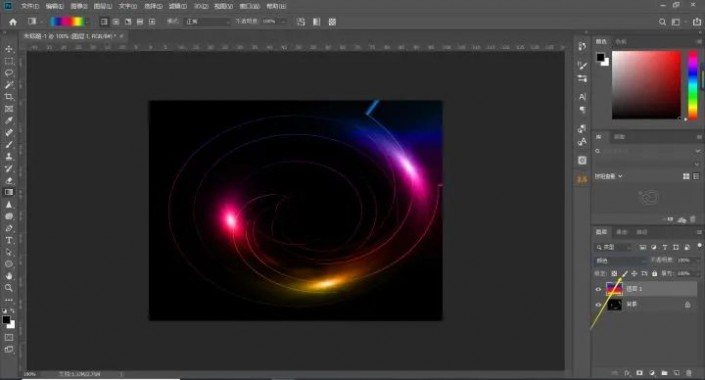Open the layer blend mode dropdown
This screenshot has width=705, height=380.
pos(621,260)
